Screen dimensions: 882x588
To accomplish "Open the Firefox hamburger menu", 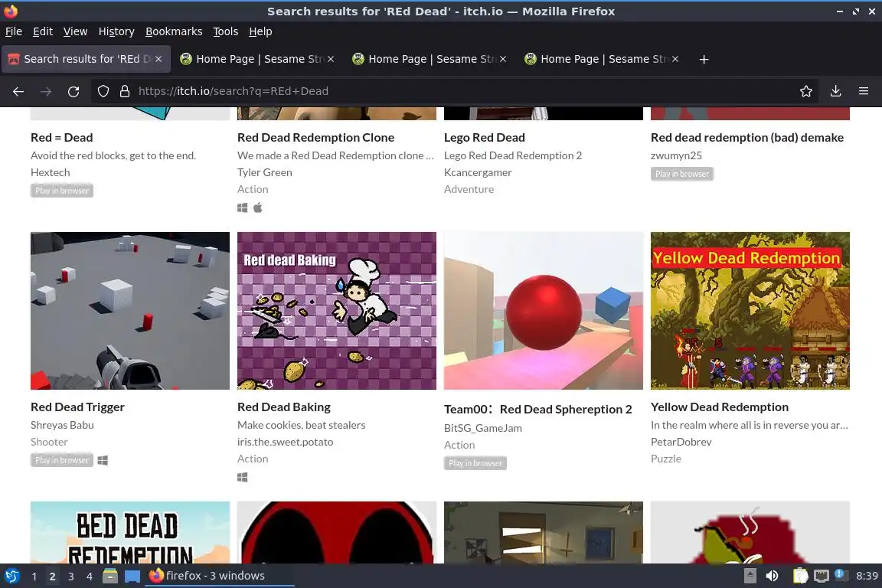I will coord(864,91).
